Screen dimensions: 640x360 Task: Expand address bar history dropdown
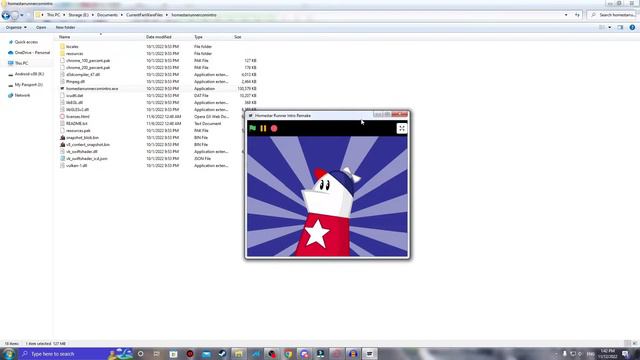click(x=566, y=15)
